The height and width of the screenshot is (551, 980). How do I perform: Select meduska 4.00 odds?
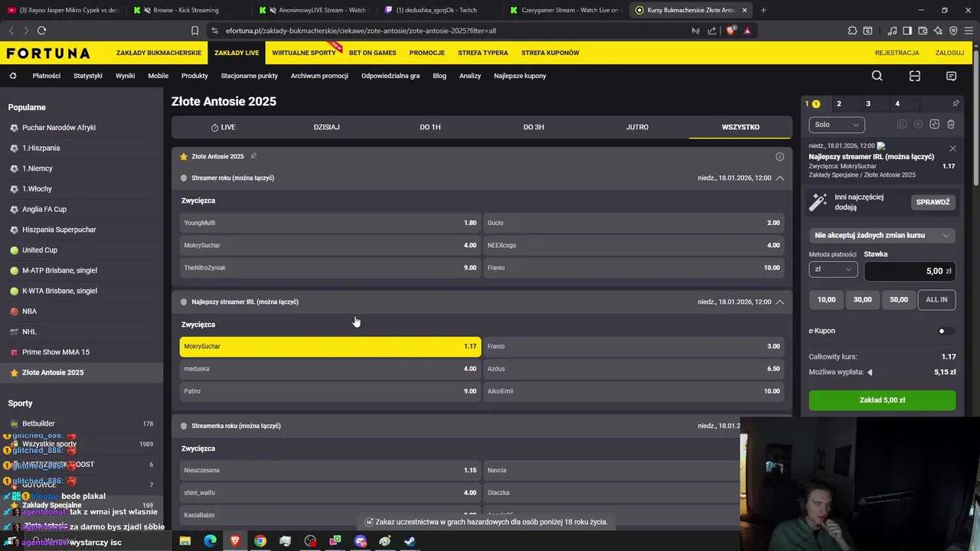(330, 369)
